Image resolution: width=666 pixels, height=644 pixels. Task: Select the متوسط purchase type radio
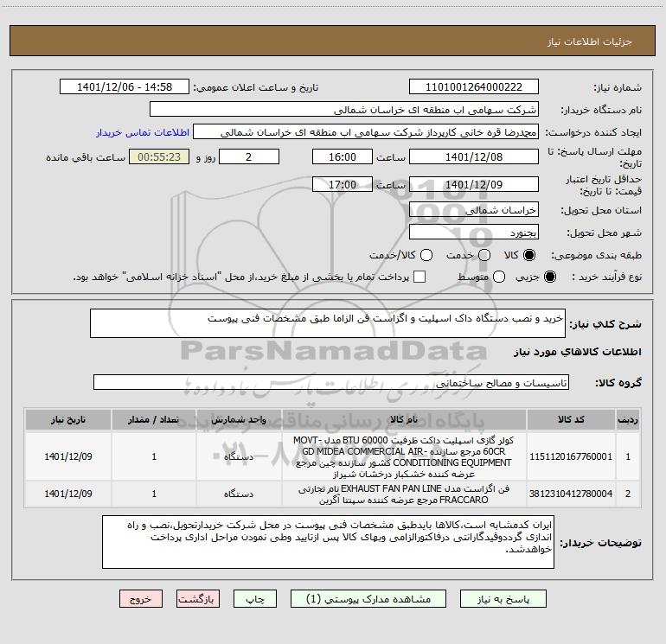[499, 277]
